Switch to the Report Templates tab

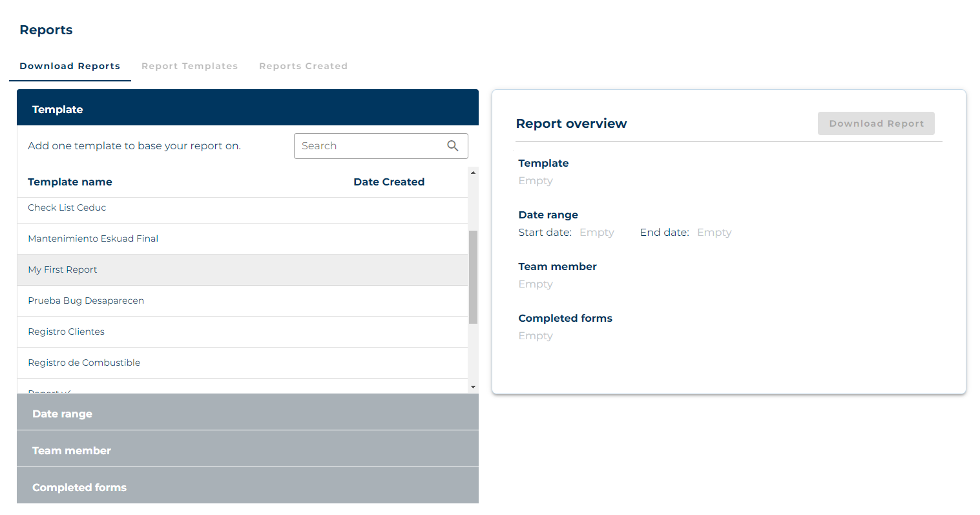(x=189, y=66)
